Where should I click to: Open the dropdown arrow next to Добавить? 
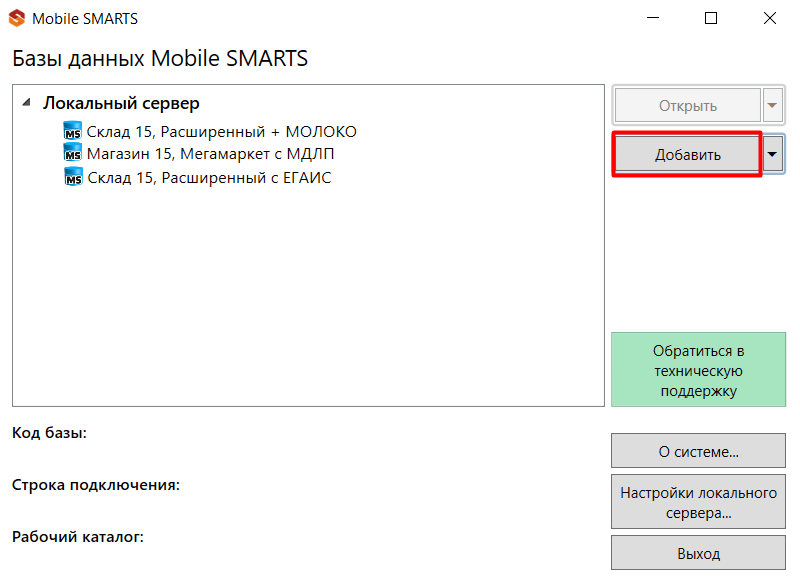point(773,154)
